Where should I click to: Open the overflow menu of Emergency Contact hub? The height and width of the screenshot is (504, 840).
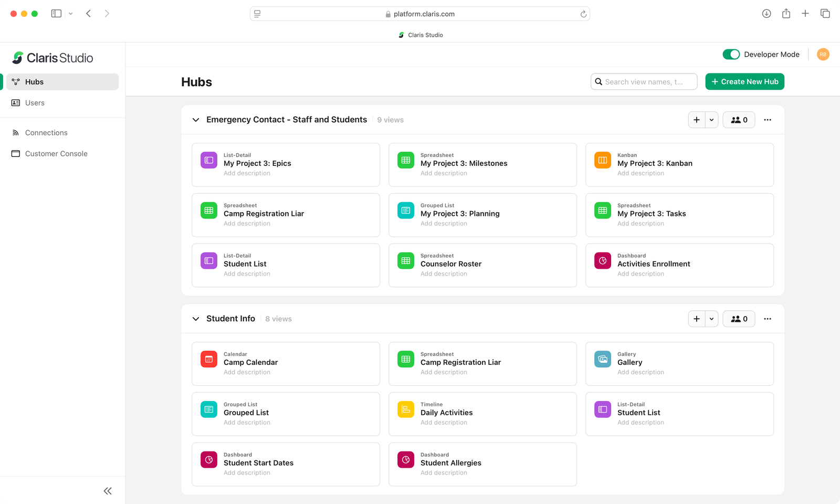pos(768,120)
